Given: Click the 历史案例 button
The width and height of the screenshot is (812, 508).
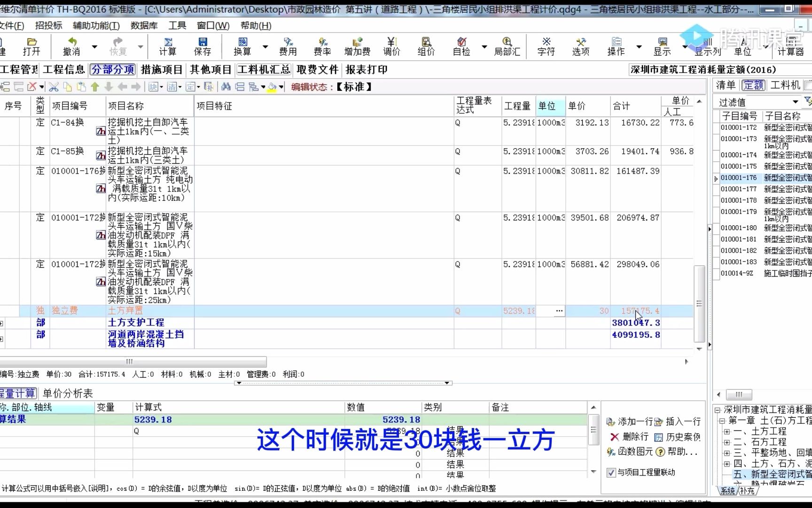Looking at the screenshot, I should [x=678, y=437].
